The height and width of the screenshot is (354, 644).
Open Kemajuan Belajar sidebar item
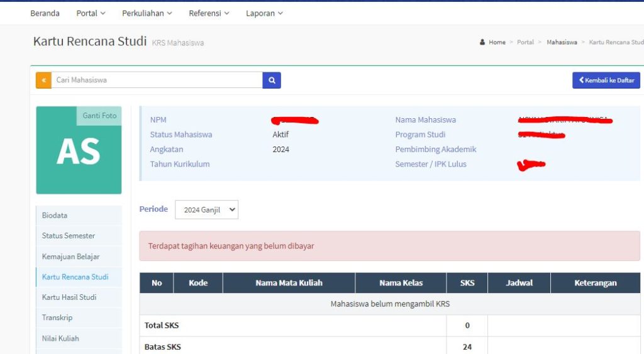(70, 257)
